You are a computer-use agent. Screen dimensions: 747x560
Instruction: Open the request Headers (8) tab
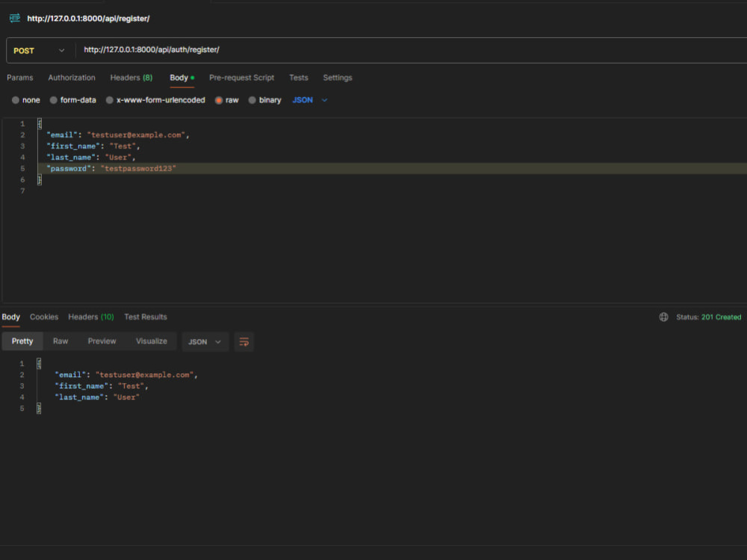(131, 78)
